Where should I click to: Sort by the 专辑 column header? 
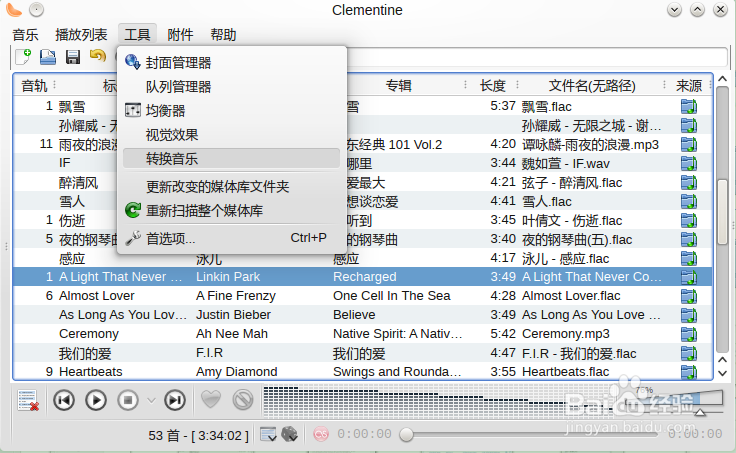pos(399,85)
